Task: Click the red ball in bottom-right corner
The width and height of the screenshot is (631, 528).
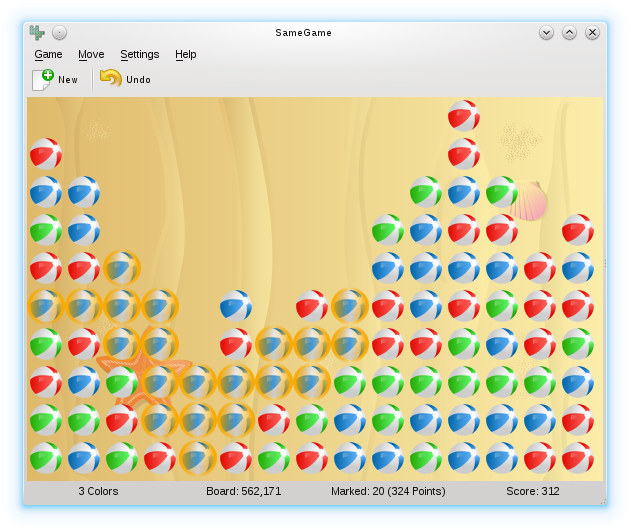Action: (x=577, y=457)
